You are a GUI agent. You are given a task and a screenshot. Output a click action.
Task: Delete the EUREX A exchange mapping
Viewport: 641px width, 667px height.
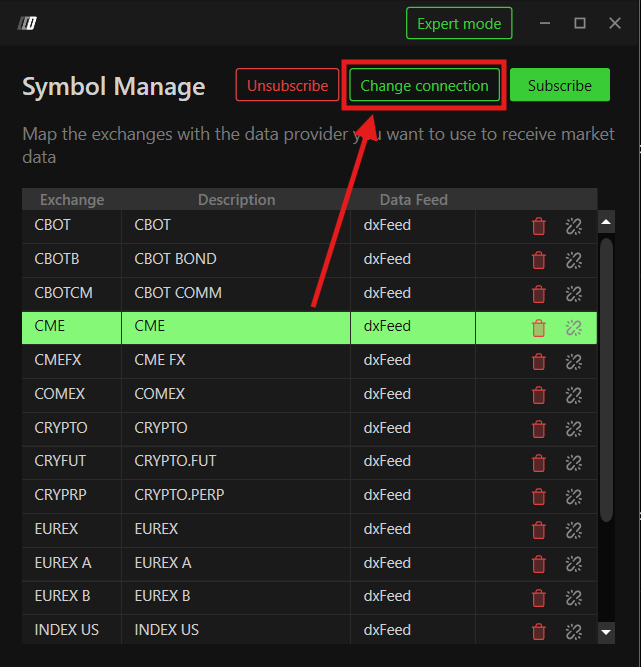538,564
